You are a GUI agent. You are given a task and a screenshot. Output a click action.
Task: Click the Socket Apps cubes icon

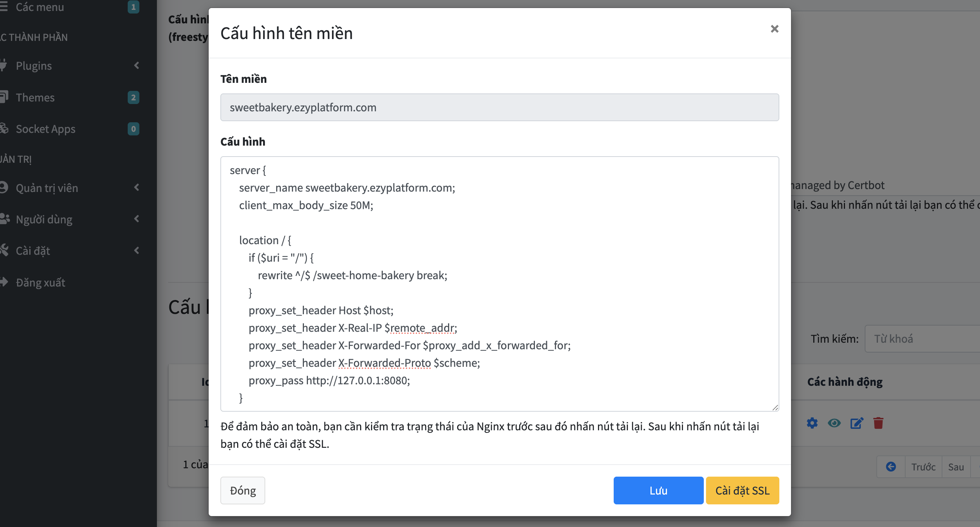point(4,128)
